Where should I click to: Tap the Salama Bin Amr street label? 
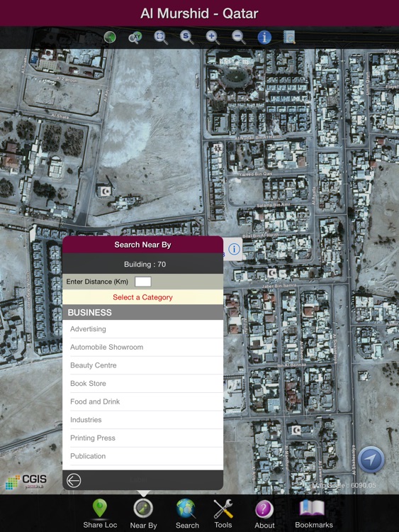click(x=274, y=205)
